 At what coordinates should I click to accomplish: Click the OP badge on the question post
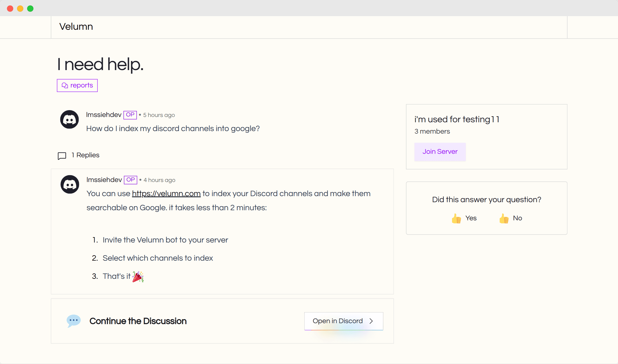coord(130,115)
